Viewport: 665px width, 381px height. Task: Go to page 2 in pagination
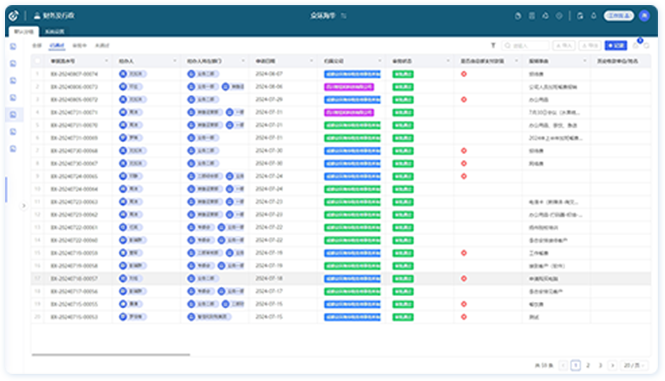click(x=588, y=365)
